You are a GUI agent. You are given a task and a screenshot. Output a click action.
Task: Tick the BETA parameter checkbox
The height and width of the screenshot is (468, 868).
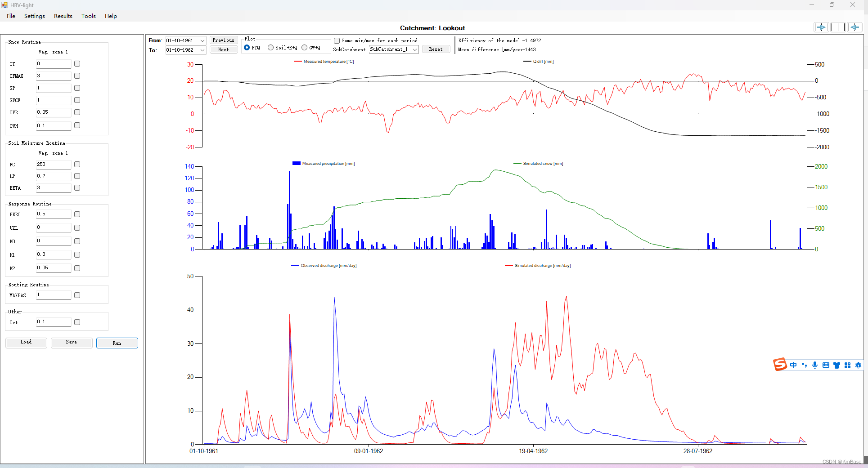77,188
